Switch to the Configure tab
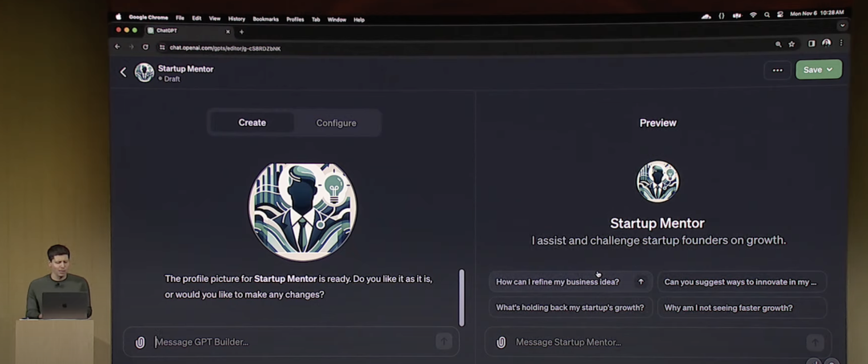The height and width of the screenshot is (364, 868). [336, 123]
